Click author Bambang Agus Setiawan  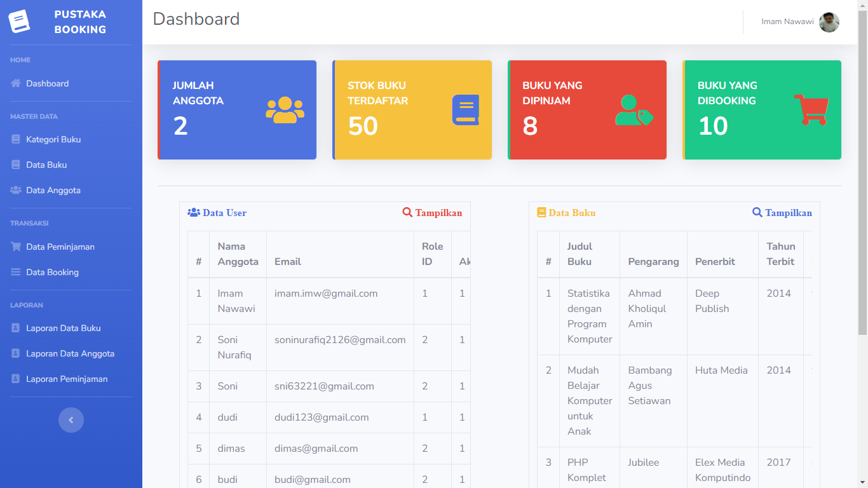(x=650, y=386)
